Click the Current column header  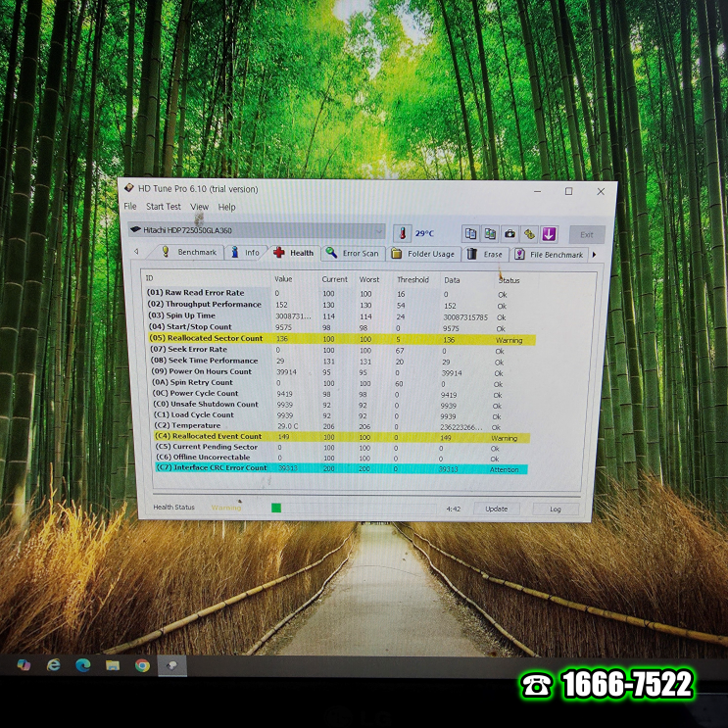336,279
